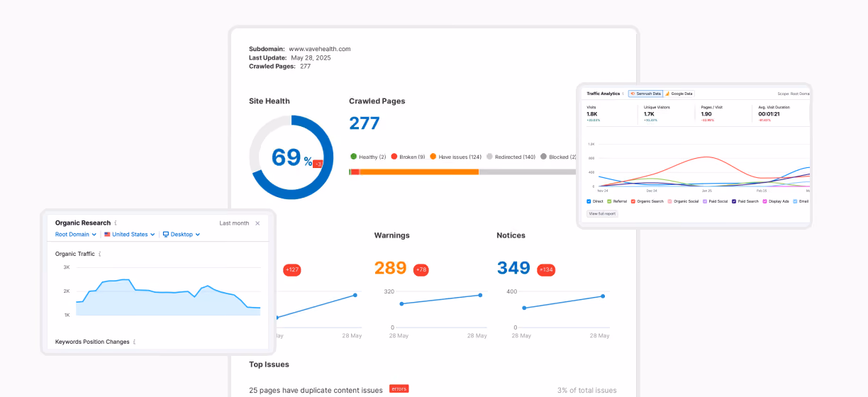Click the '3% of total issues' text
The width and height of the screenshot is (868, 397).
[x=587, y=390]
